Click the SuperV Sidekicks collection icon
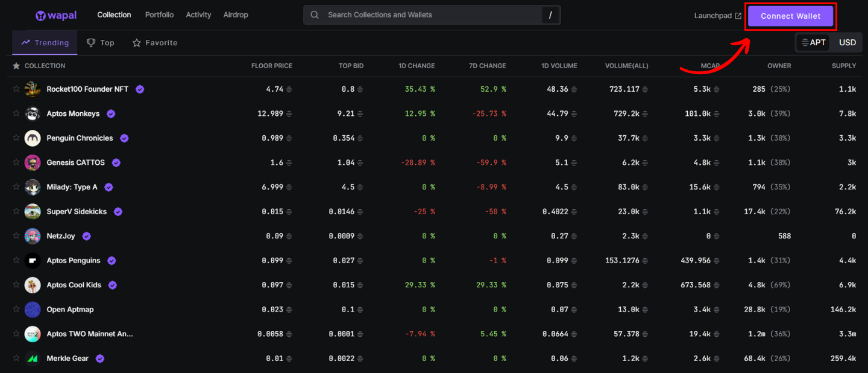Image resolution: width=868 pixels, height=373 pixels. (x=33, y=212)
